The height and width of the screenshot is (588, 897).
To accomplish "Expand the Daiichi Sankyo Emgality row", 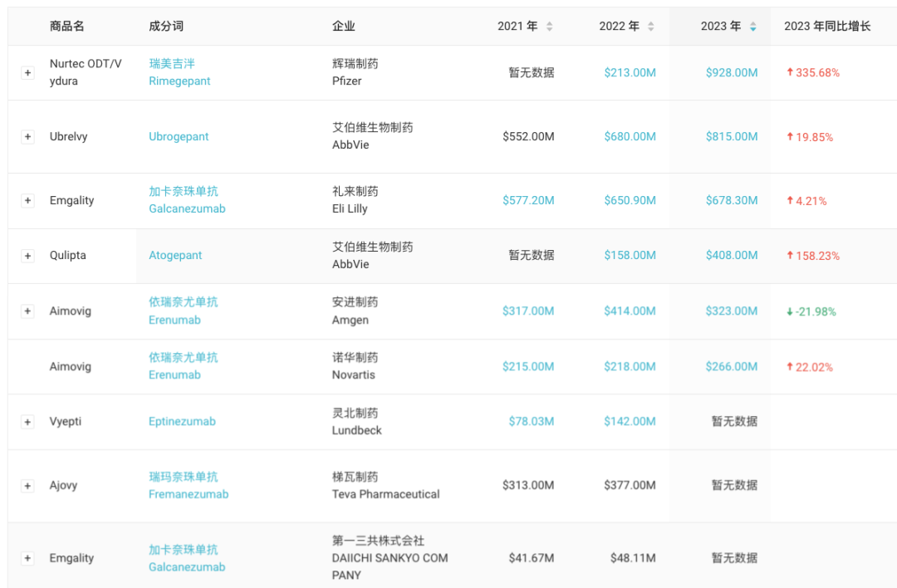I will tap(27, 558).
